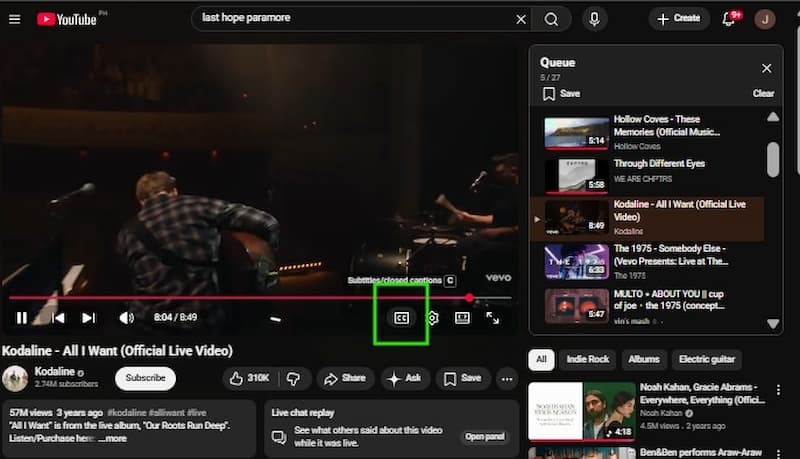Select the Electric guitar chip
Viewport: 800px width, 459px height.
(707, 359)
